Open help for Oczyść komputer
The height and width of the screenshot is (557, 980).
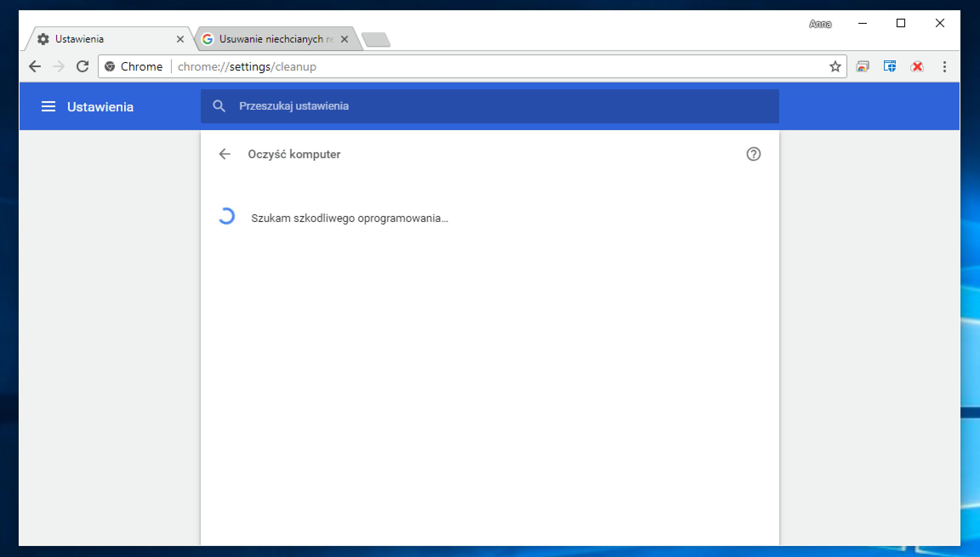tap(753, 154)
